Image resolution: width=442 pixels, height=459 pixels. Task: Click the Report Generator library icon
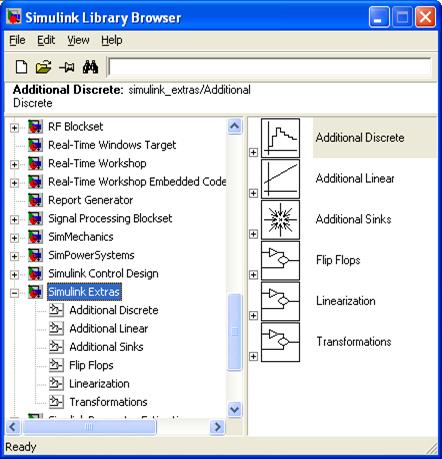(x=35, y=200)
